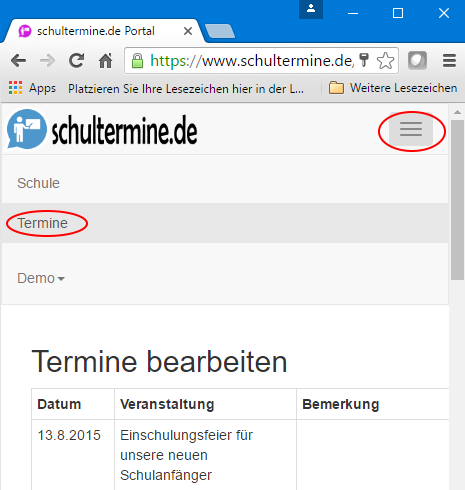Click the schultermine.de teacher logo icon

pos(27,129)
